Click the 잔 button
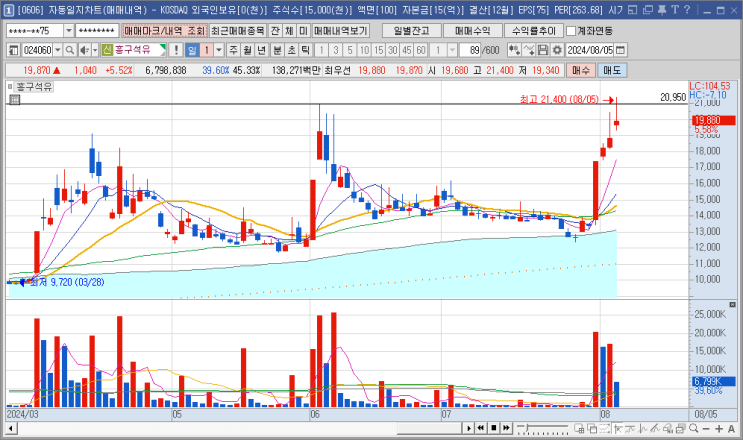This screenshot has width=743, height=440. (x=275, y=31)
